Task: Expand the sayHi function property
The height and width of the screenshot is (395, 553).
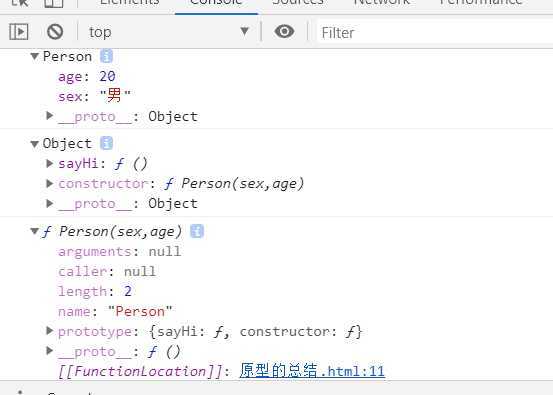Action: click(50, 163)
